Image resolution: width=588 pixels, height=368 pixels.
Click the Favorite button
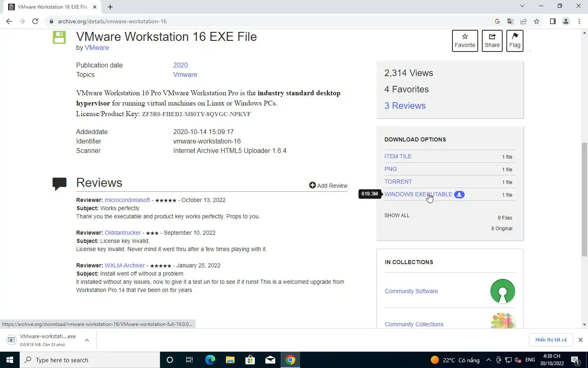(465, 40)
